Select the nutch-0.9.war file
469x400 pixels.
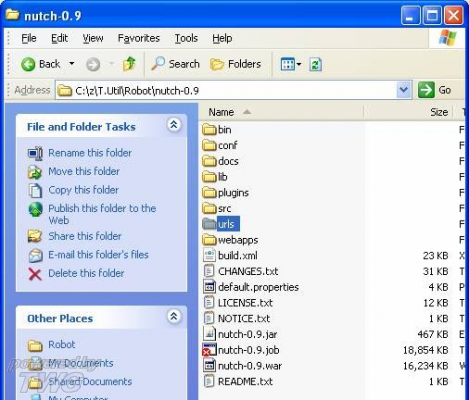pyautogui.click(x=243, y=366)
